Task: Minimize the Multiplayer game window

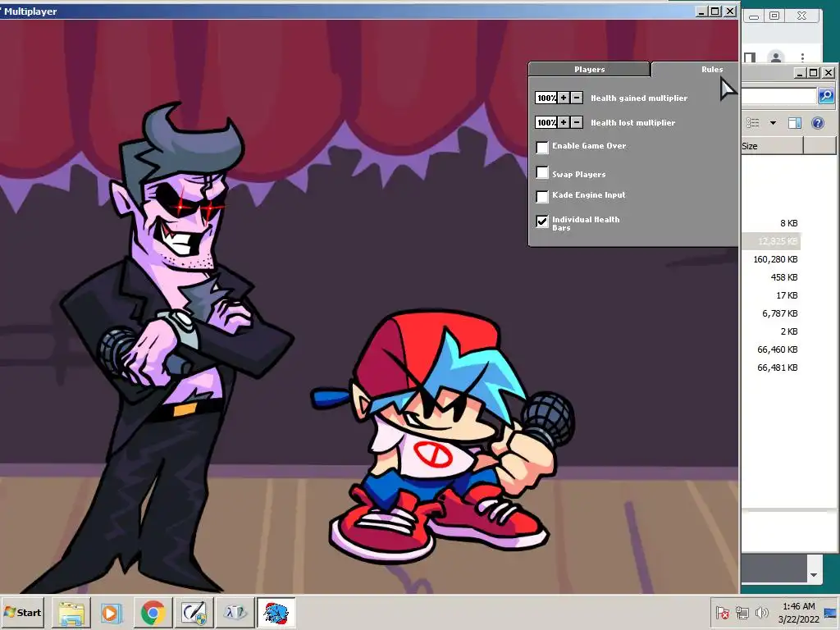Action: tap(702, 11)
